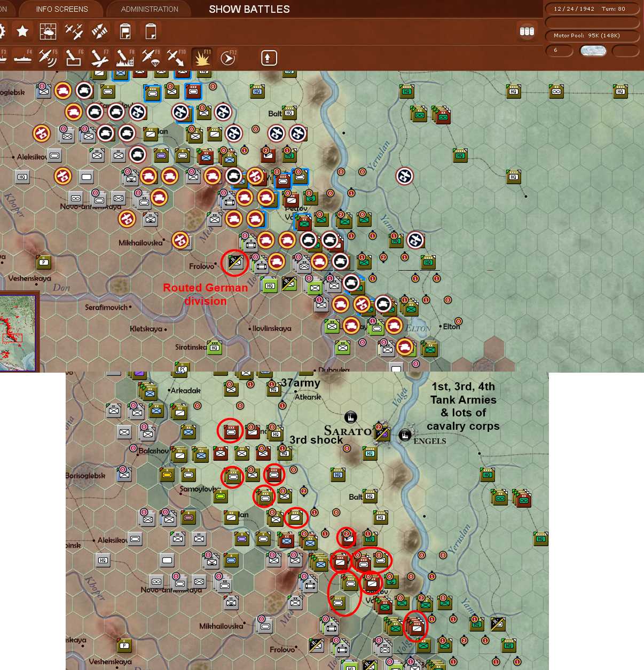Click the SARATOV city label
Viewport: 644px width, 670px height.
348,431
